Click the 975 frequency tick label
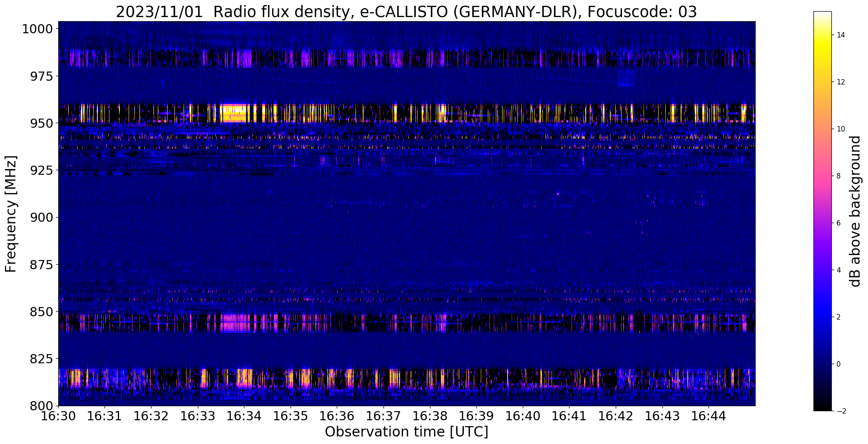This screenshot has height=444, width=868. [41, 76]
